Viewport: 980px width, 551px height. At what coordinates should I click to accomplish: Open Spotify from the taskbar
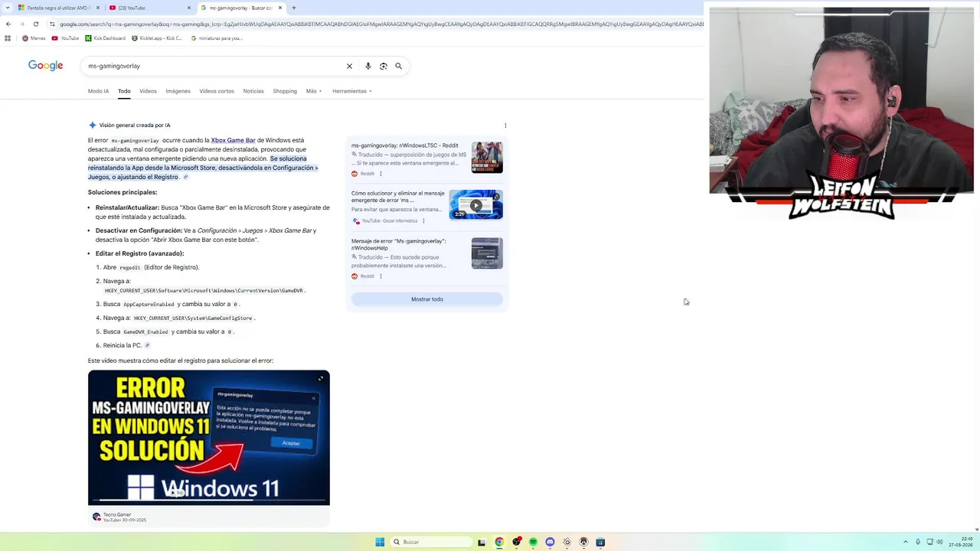(533, 542)
